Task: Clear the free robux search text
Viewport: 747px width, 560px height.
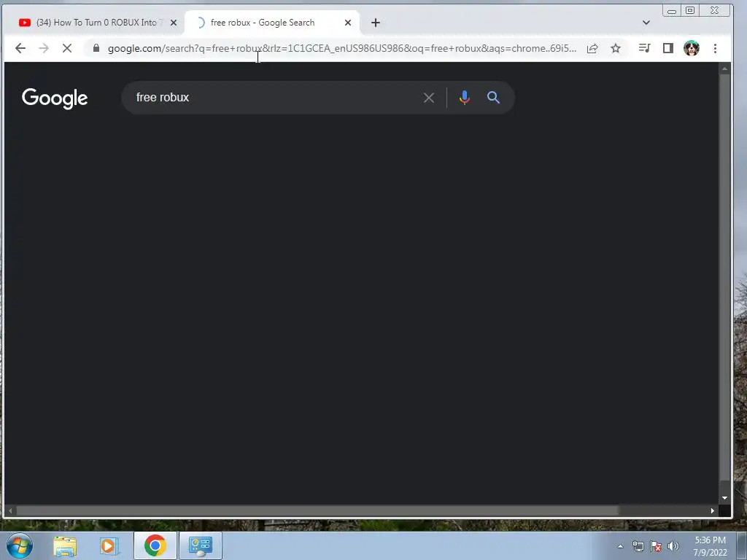Action: (429, 98)
